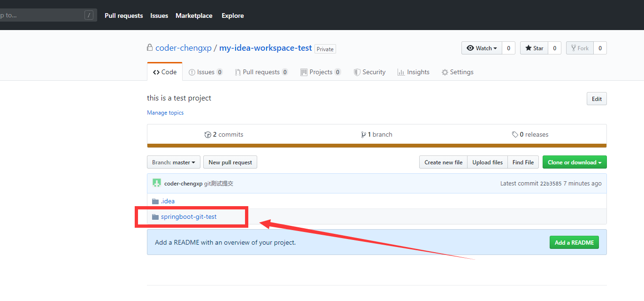The image size is (644, 301).
Task: Open the my-idea-workspace-test repository link
Action: [266, 48]
